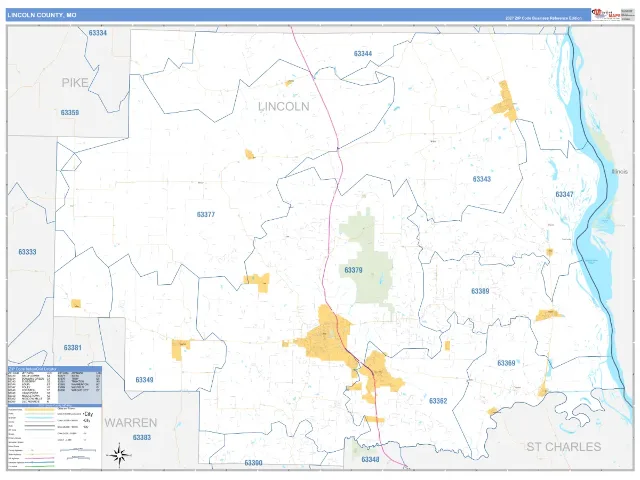The height and width of the screenshot is (480, 640).
Task: Click the LINCOLN county name label
Action: coord(284,107)
